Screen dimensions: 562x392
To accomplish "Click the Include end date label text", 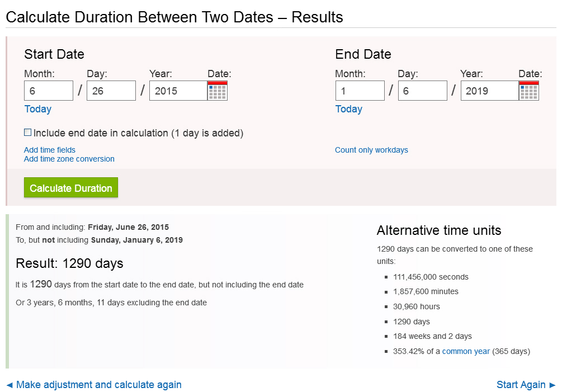I will coord(138,133).
